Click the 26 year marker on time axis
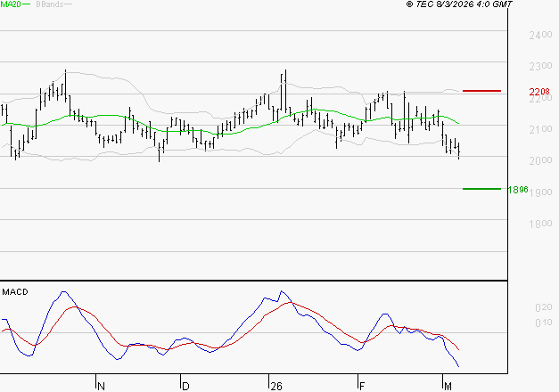Image resolution: width=559 pixels, height=392 pixels. pos(275,386)
